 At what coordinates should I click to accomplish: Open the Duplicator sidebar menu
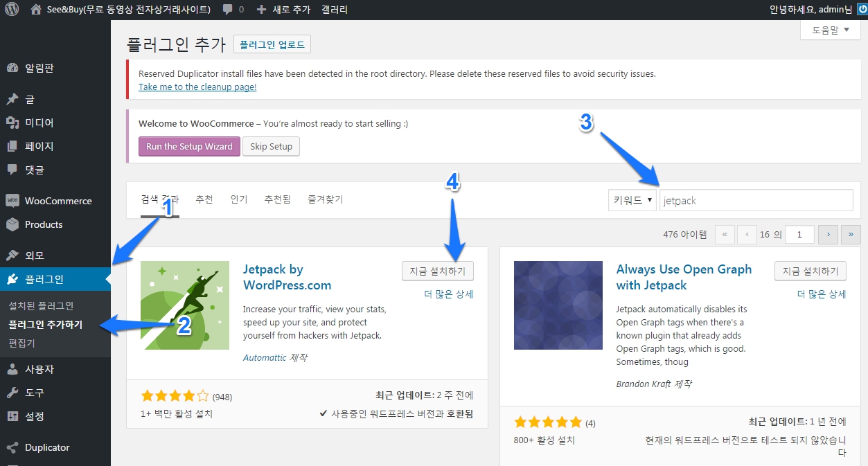47,447
